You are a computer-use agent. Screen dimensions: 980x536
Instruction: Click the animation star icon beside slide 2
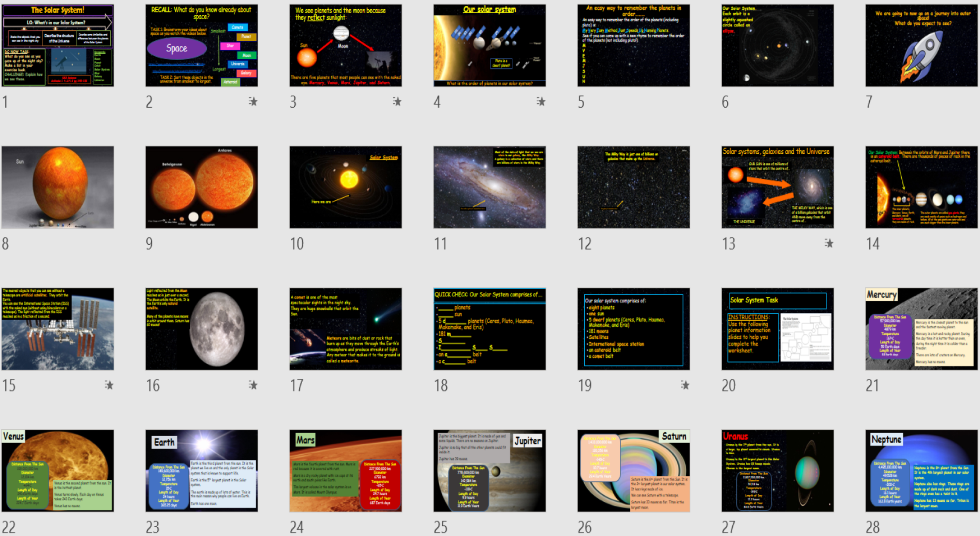point(254,102)
